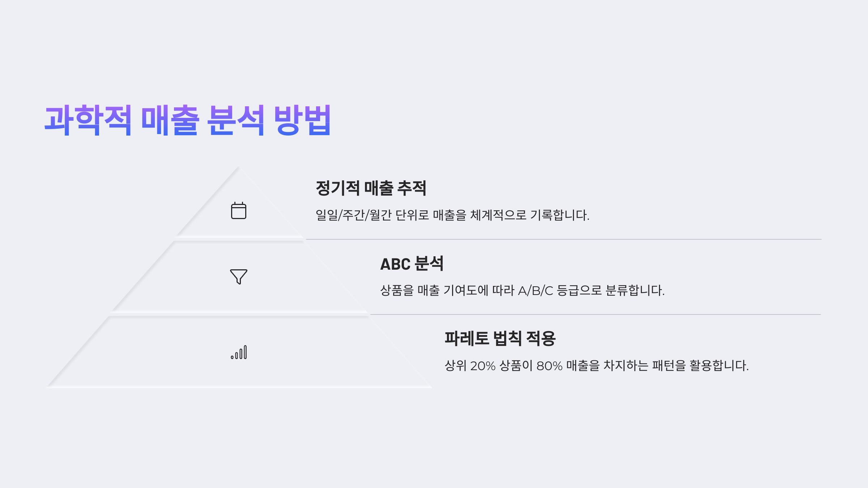Click the 80% figure in the Pareto description
868x488 pixels.
(549, 366)
